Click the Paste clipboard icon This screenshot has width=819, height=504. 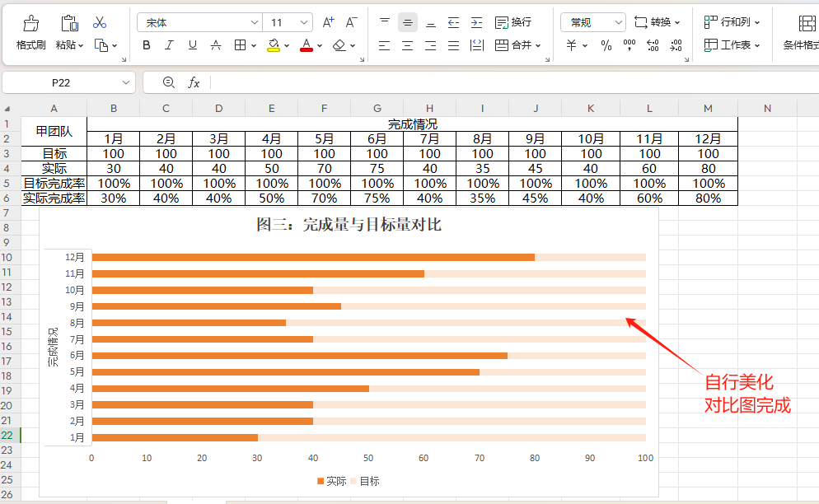pos(69,24)
